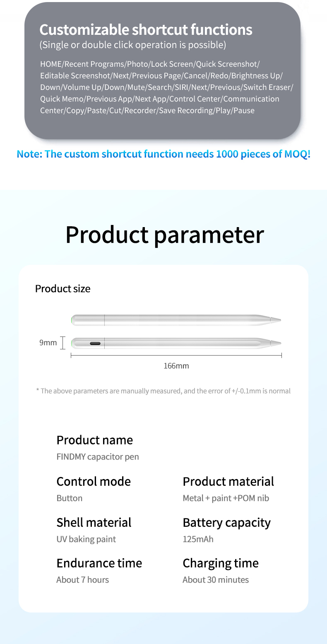Click the charging port on lower stylus
Viewport: 327px width, 644px height.
point(95,344)
